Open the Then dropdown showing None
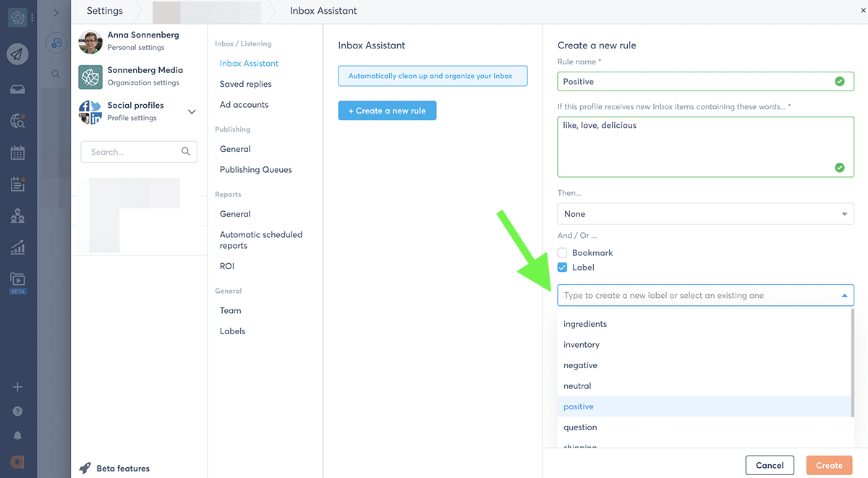This screenshot has width=868, height=478. click(705, 214)
